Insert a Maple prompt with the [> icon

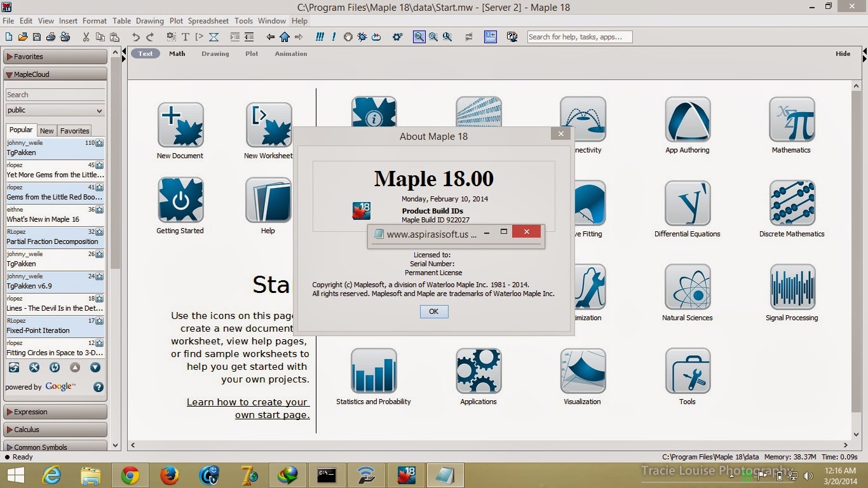pyautogui.click(x=200, y=37)
